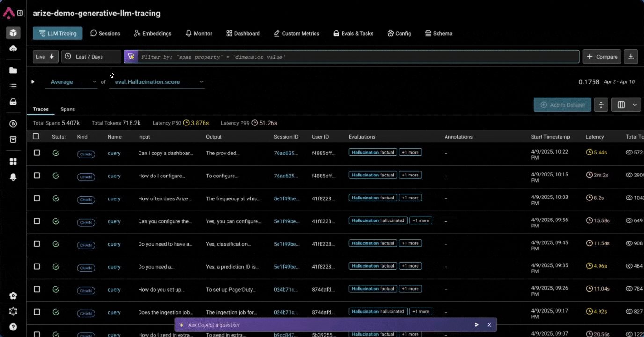Collapse the sidebar with the panel toggle icon
Screen dimensions: 644x337
pos(20,13)
